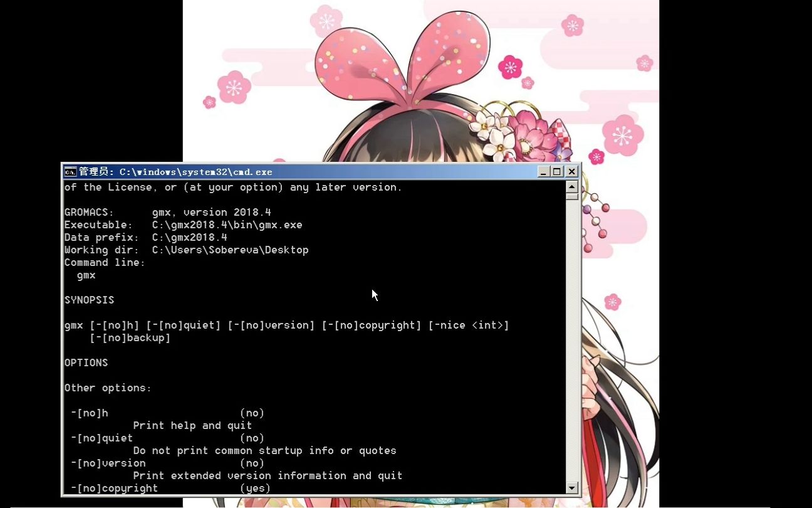Click 'Print extended version information and quit'
The image size is (812, 508).
268,476
